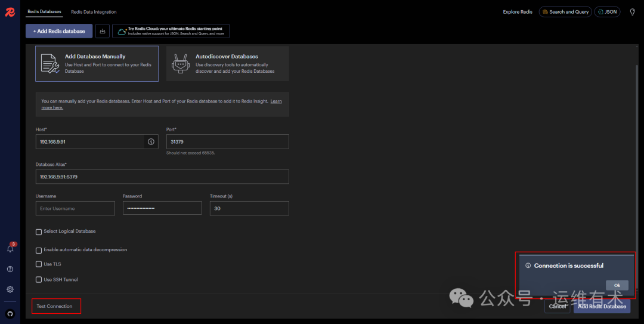Click Ok in the success notification
This screenshot has height=324, width=644.
point(617,285)
